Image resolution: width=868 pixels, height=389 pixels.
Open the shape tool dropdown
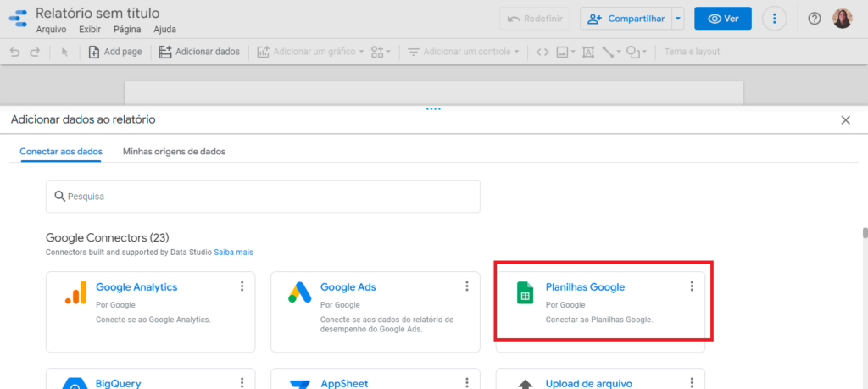pos(636,52)
